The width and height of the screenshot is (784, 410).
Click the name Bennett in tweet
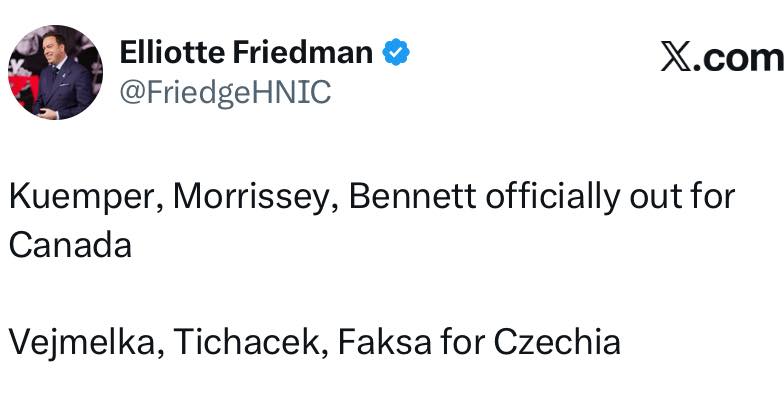click(415, 196)
